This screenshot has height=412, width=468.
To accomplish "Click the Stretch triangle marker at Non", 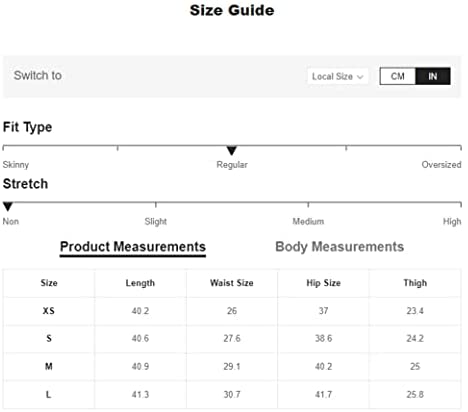I will point(8,207).
